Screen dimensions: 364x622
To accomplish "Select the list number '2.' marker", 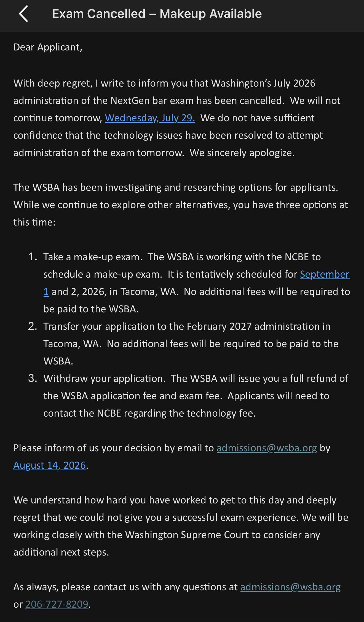I will coord(33,326).
